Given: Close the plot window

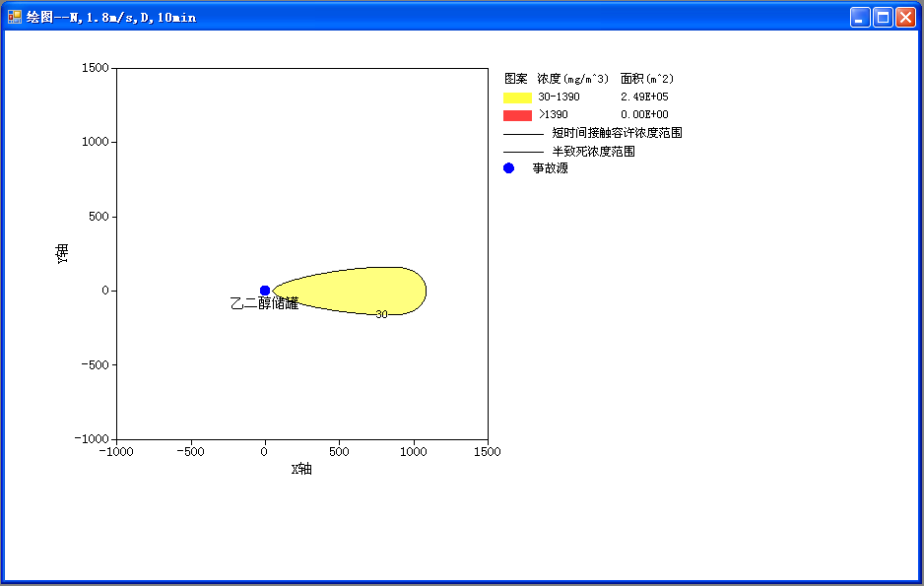Looking at the screenshot, I should pos(905,18).
